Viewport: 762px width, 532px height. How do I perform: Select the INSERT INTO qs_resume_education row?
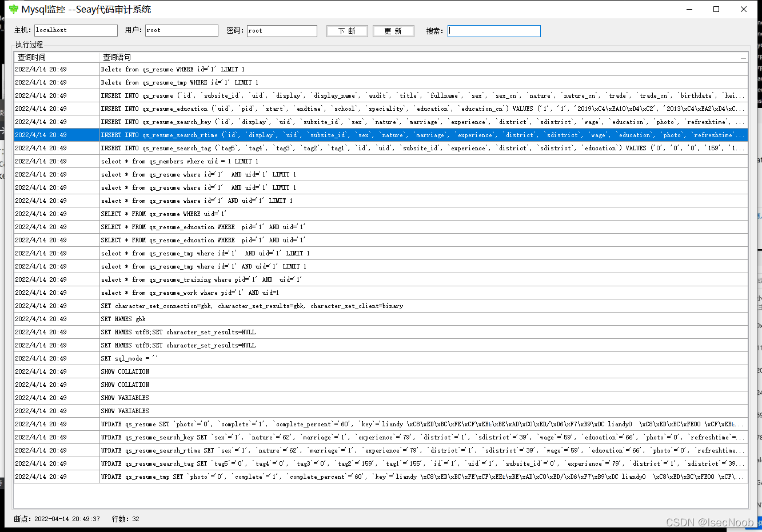tap(381, 109)
